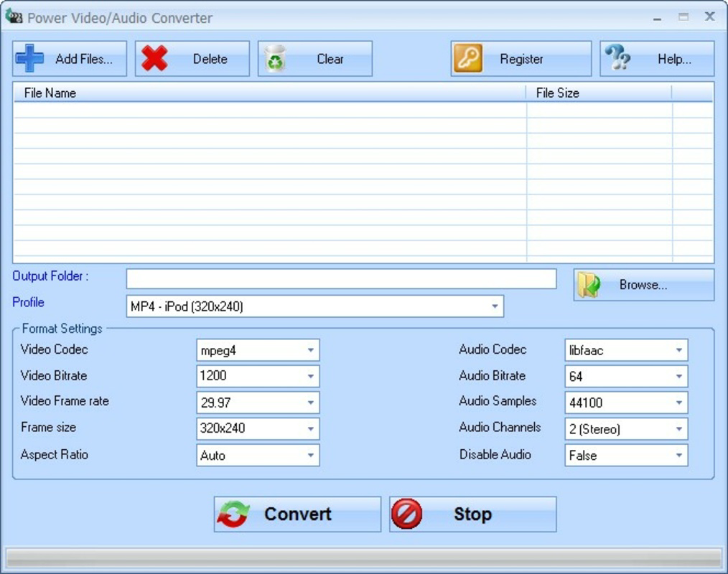This screenshot has width=728, height=574.
Task: Click the question marks Help icon
Action: coord(617,57)
